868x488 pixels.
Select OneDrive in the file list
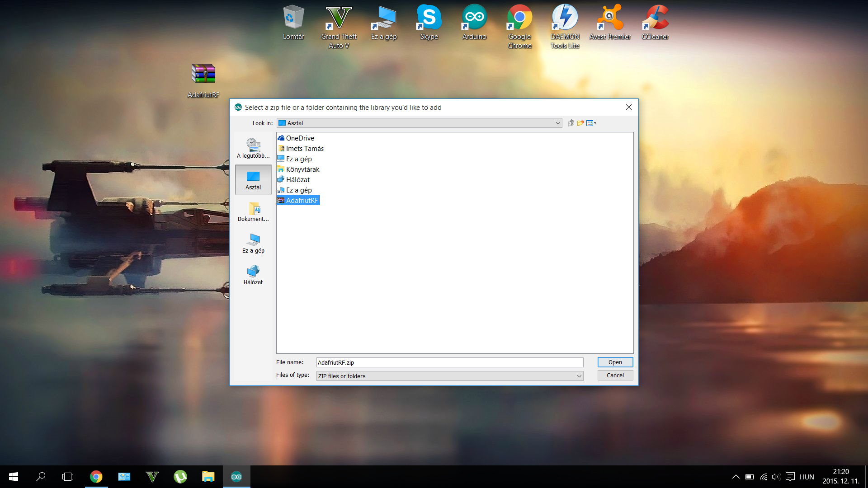pos(300,138)
